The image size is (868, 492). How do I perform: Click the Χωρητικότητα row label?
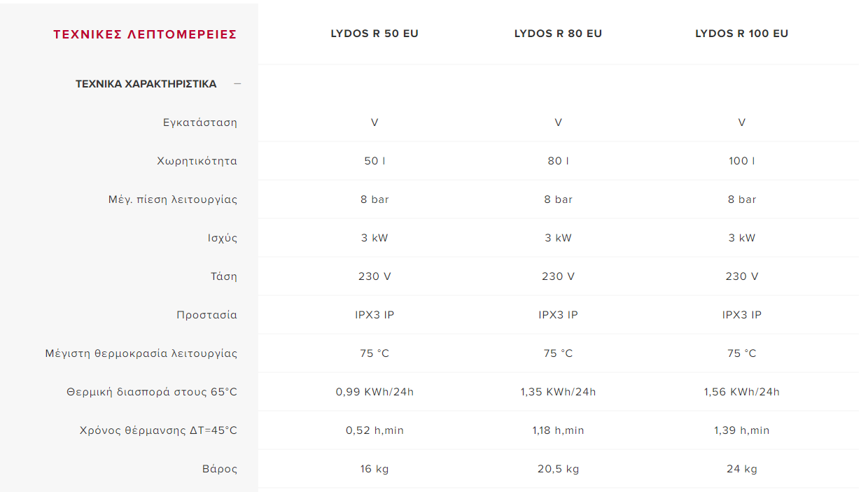pyautogui.click(x=197, y=161)
